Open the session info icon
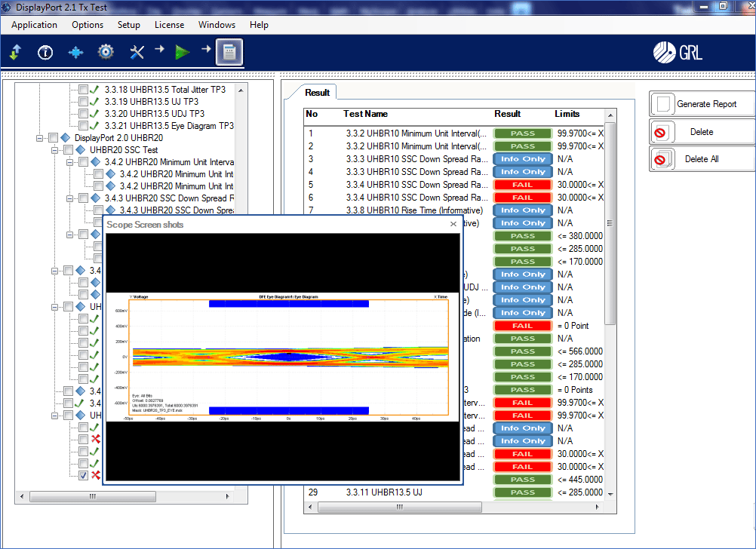This screenshot has height=549, width=756. point(45,52)
